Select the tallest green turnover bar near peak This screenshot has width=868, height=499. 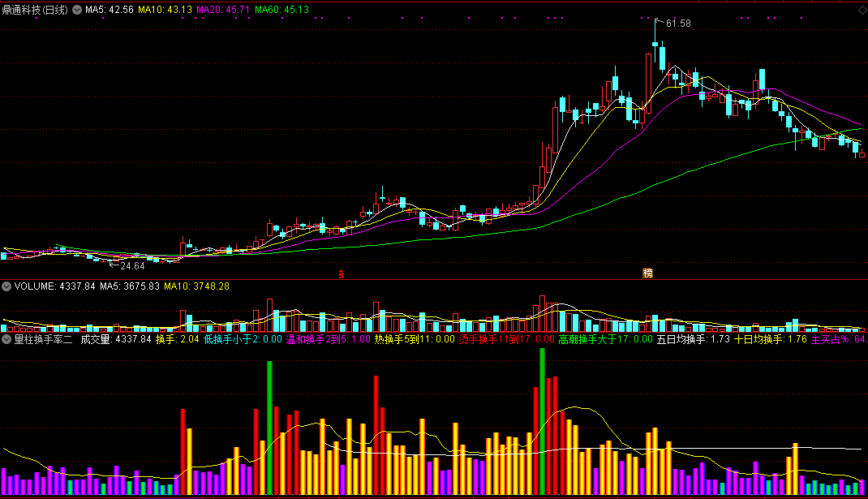click(542, 421)
